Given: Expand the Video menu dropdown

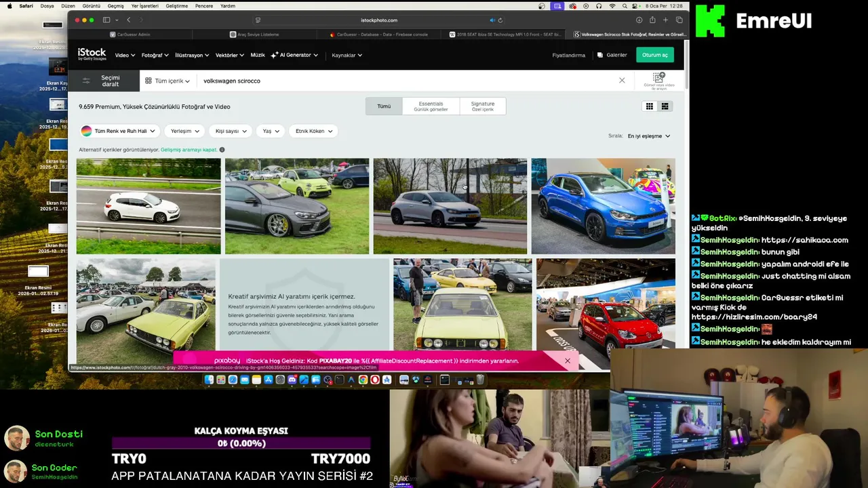Looking at the screenshot, I should pyautogui.click(x=124, y=55).
